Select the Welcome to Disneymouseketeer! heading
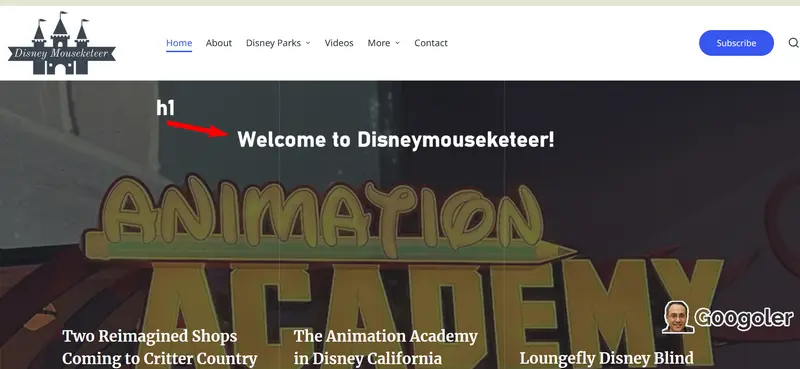The height and width of the screenshot is (369, 800). (396, 139)
